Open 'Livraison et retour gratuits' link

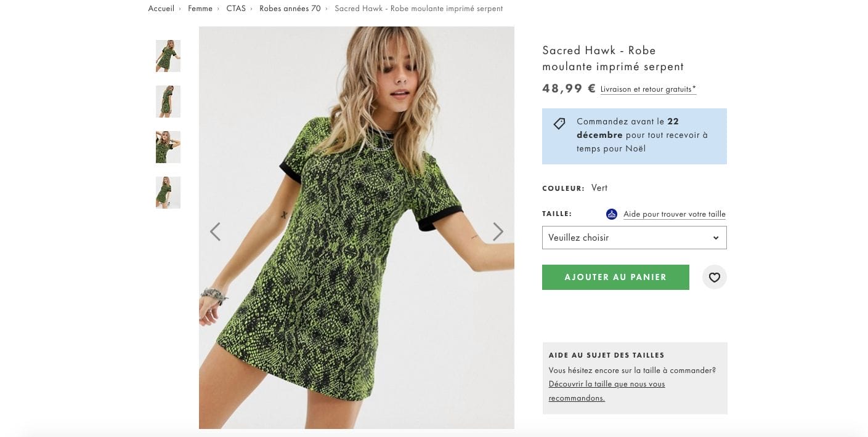point(647,89)
